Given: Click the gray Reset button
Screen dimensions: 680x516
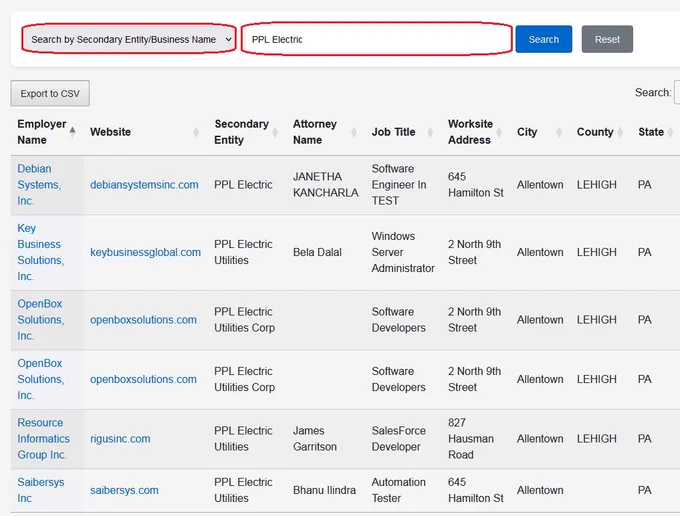Looking at the screenshot, I should [x=607, y=39].
